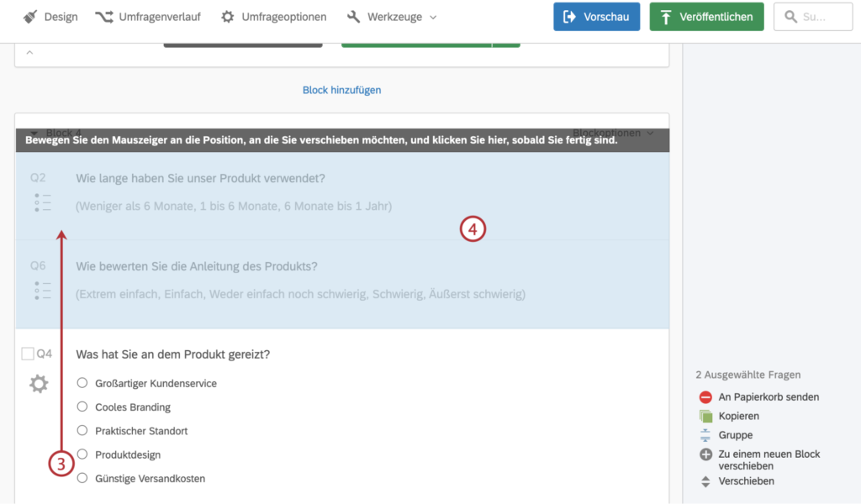Click the Q2 multiple choice type icon

point(42,202)
